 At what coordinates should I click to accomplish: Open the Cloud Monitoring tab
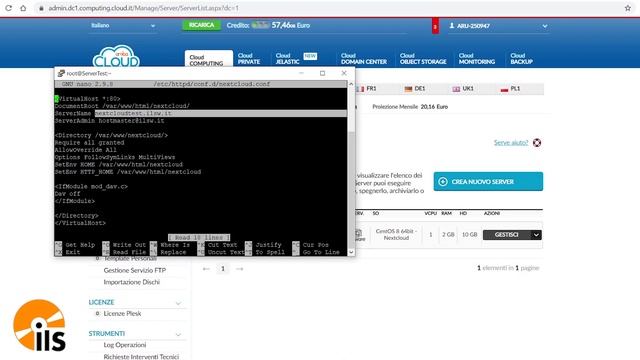[477, 59]
